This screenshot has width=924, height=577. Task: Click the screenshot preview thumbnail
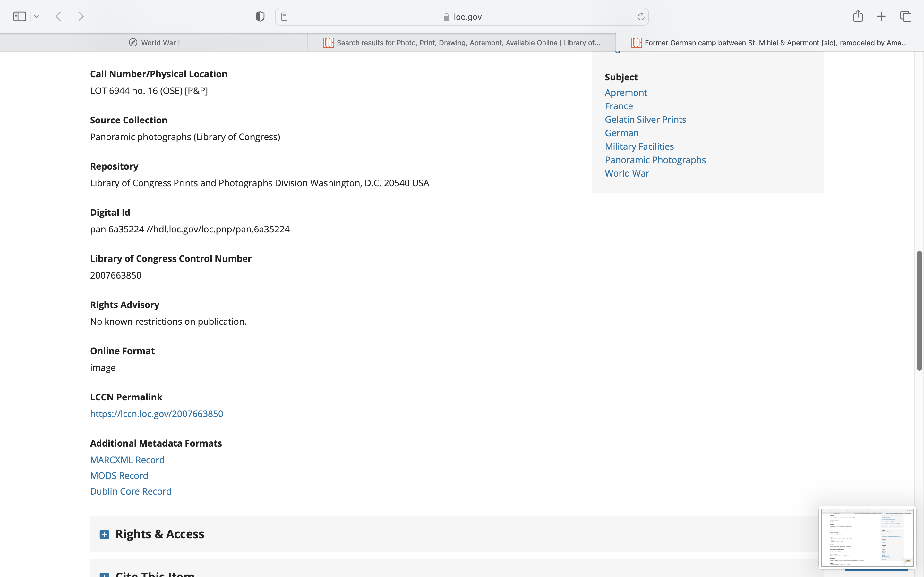867,537
